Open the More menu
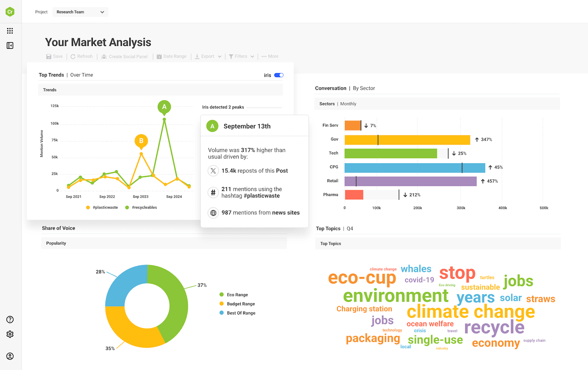Screen dimensions: 588x370 click(270, 56)
